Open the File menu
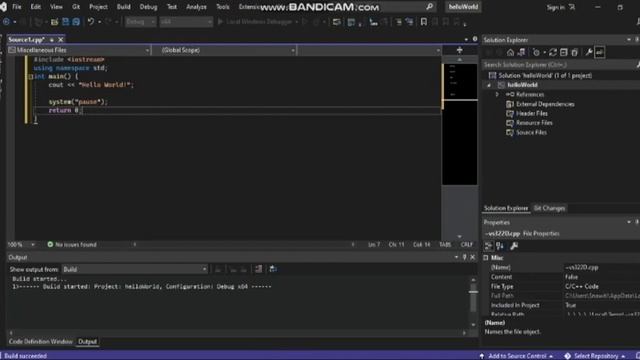 [17, 7]
